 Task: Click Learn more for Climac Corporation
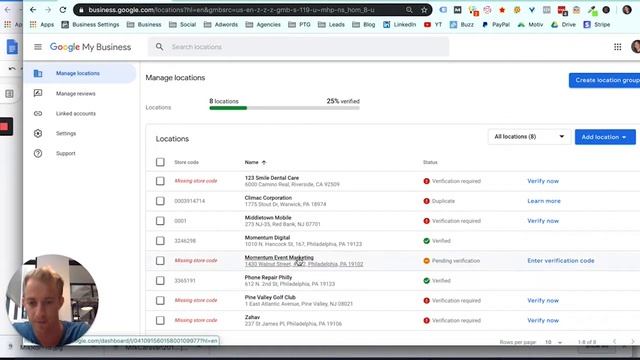(x=544, y=201)
